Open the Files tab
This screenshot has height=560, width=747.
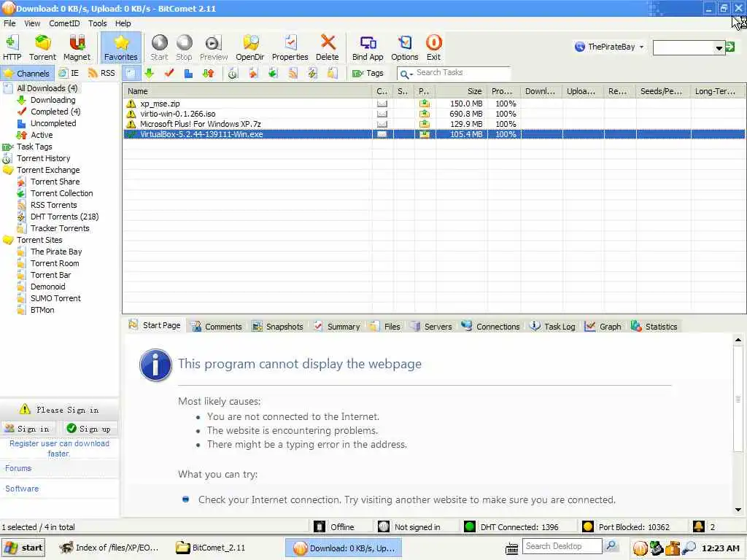[386, 326]
